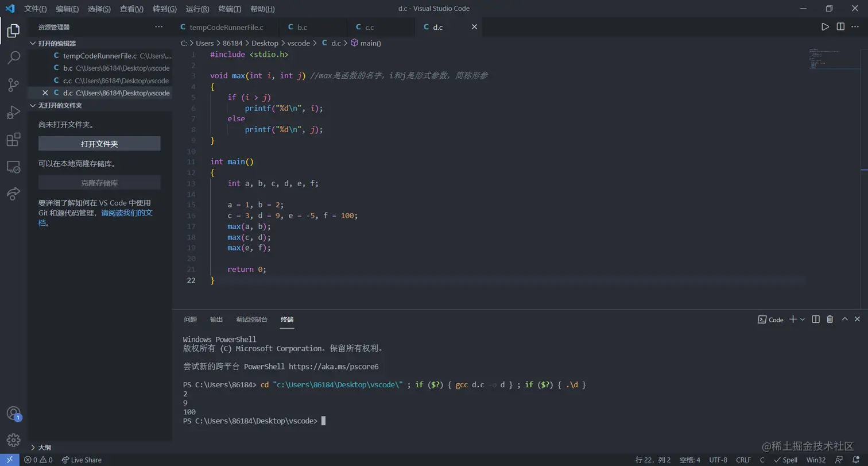868x466 pixels.
Task: Change the UTF-8 encoding setting
Action: (x=718, y=460)
